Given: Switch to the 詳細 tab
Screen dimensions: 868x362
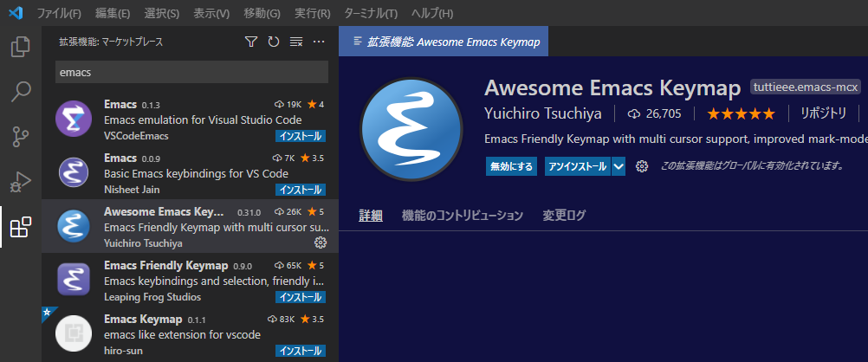Looking at the screenshot, I should click(x=371, y=216).
